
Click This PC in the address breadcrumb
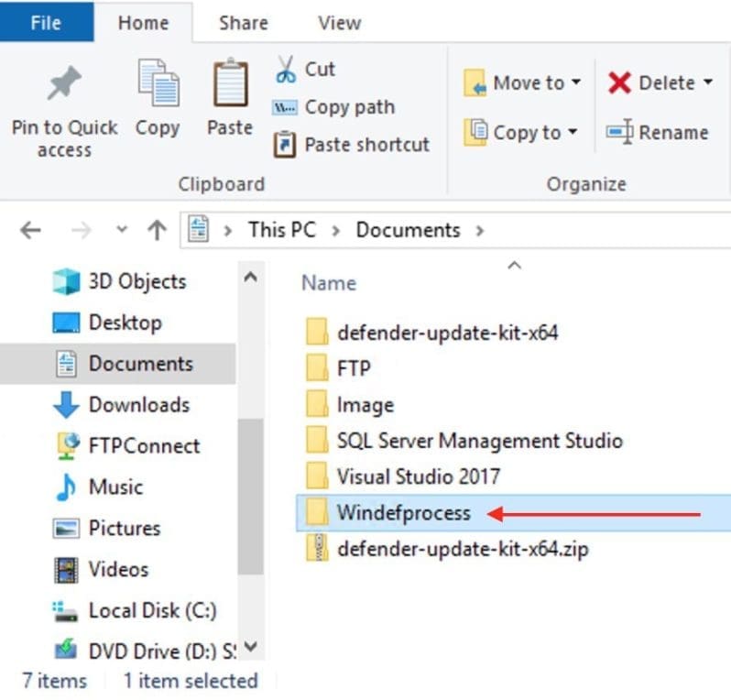pyautogui.click(x=281, y=230)
